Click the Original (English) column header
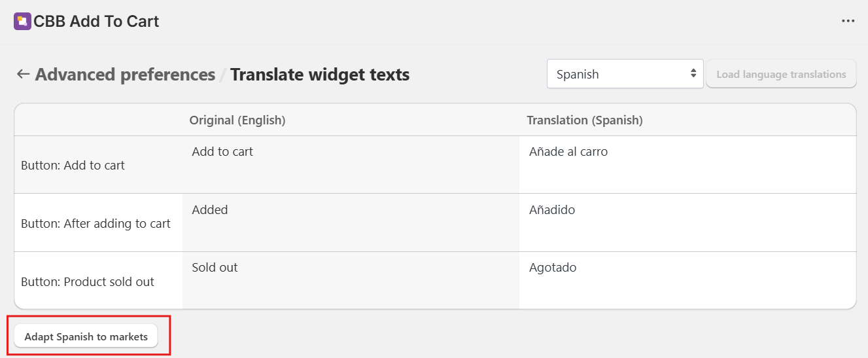 coord(237,120)
